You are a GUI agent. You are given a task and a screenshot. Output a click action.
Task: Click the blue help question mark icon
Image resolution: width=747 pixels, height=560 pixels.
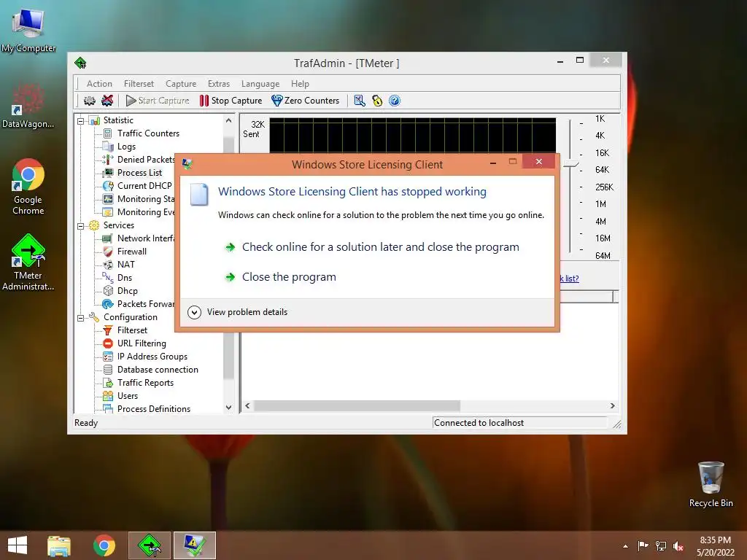tap(395, 101)
